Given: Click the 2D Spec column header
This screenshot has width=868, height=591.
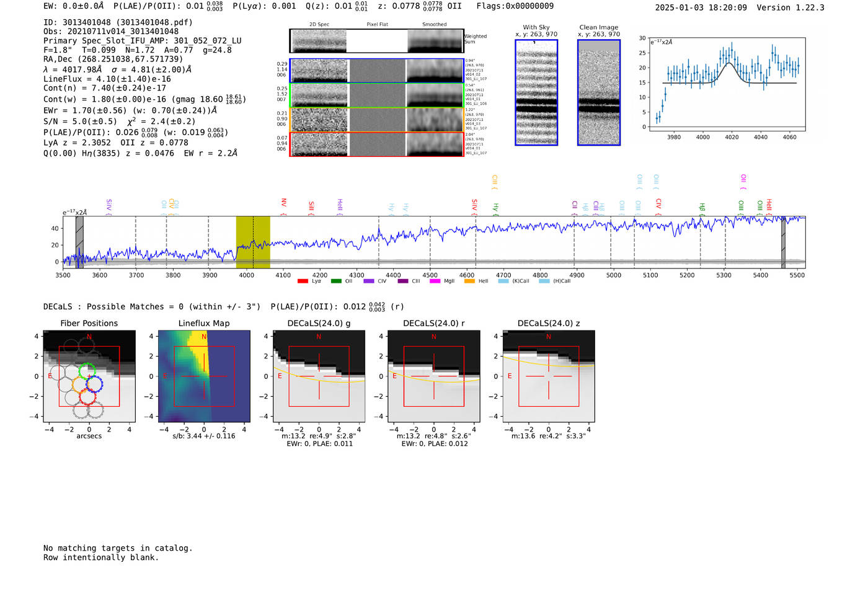Looking at the screenshot, I should click(319, 24).
